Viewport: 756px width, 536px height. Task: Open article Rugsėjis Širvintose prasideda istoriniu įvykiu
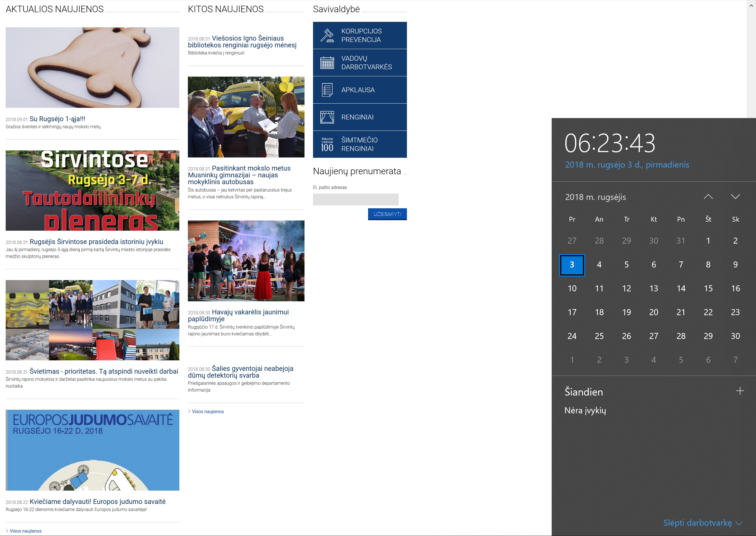tap(96, 241)
